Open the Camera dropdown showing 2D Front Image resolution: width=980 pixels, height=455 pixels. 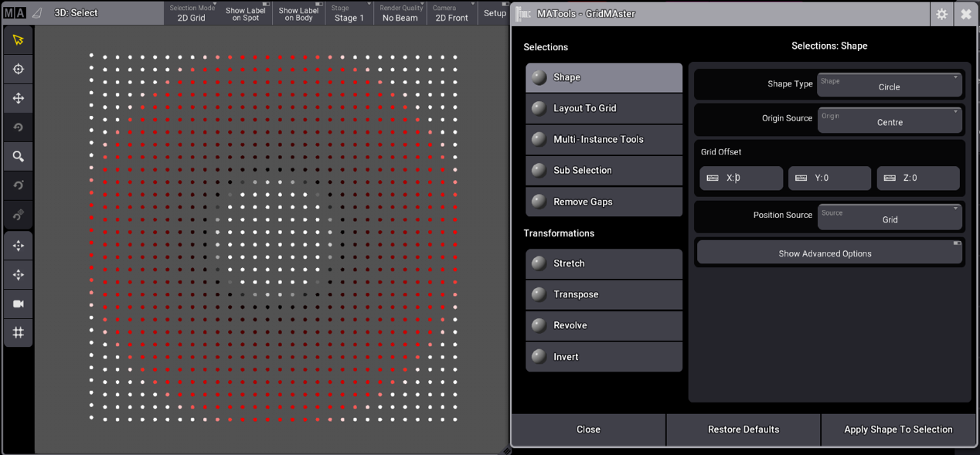coord(452,13)
